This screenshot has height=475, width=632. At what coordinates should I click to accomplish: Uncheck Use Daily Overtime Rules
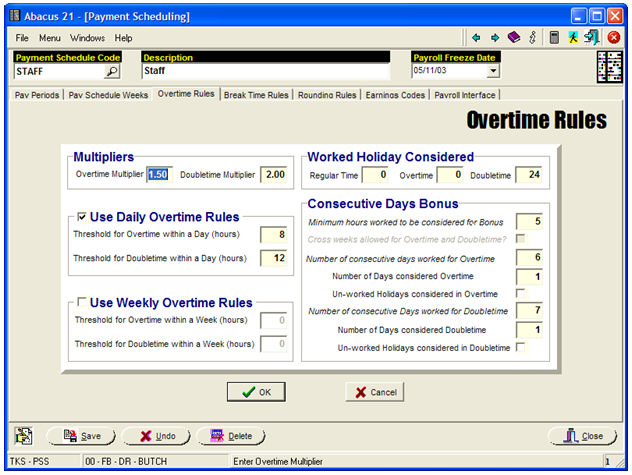pyautogui.click(x=81, y=216)
